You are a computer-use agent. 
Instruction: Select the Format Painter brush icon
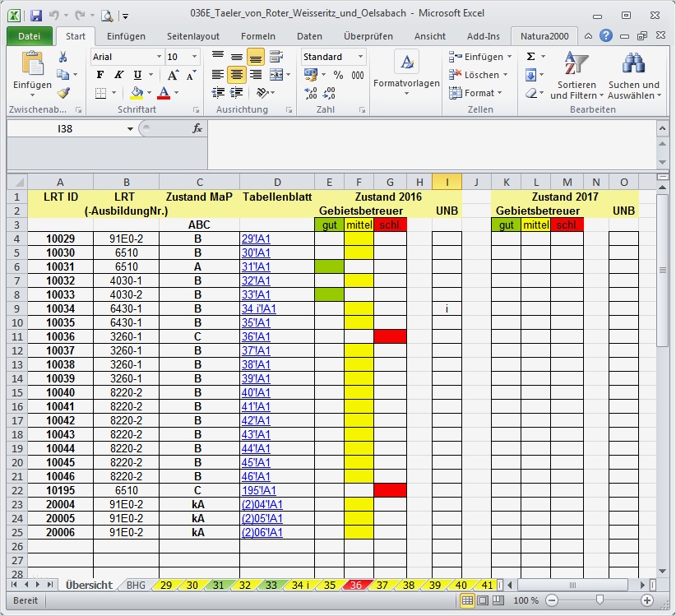(x=63, y=93)
